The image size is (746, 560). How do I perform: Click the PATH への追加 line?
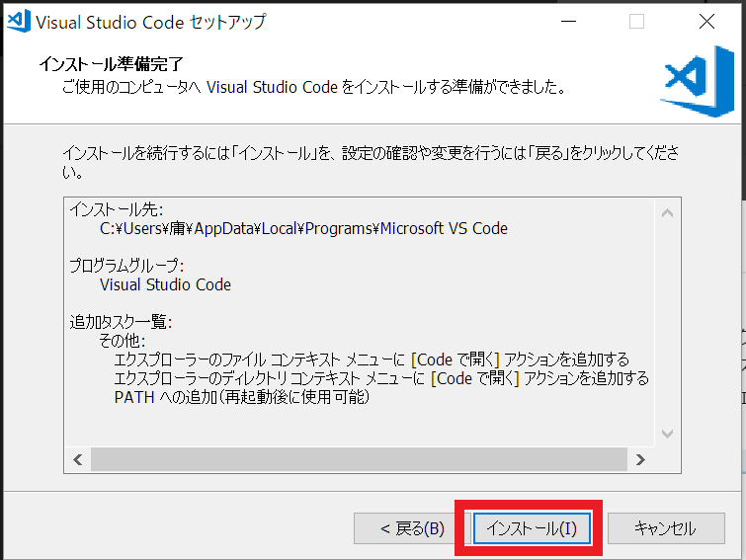click(x=242, y=397)
